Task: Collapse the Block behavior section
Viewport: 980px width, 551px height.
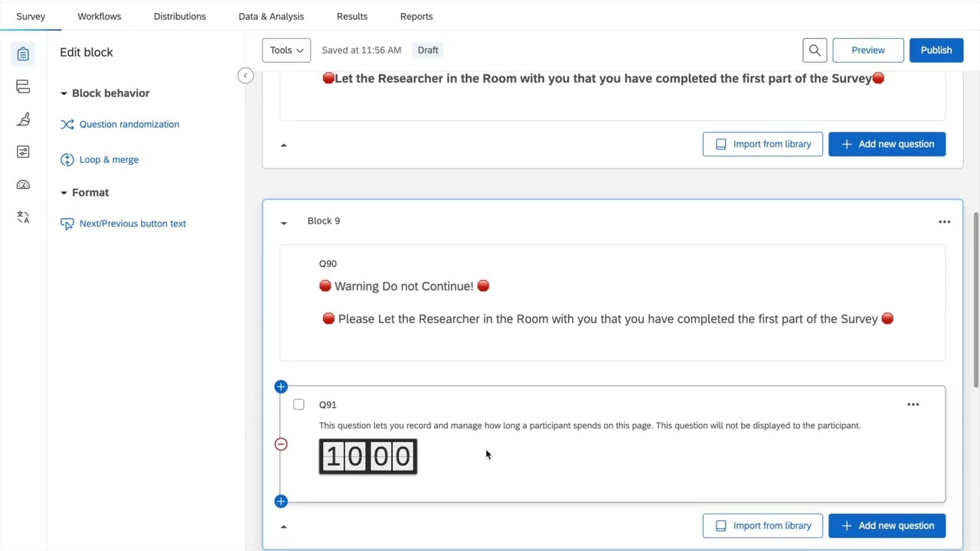Action: [64, 93]
